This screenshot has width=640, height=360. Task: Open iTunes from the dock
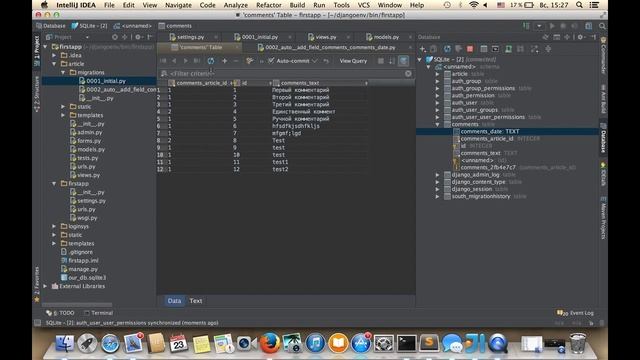(316, 343)
